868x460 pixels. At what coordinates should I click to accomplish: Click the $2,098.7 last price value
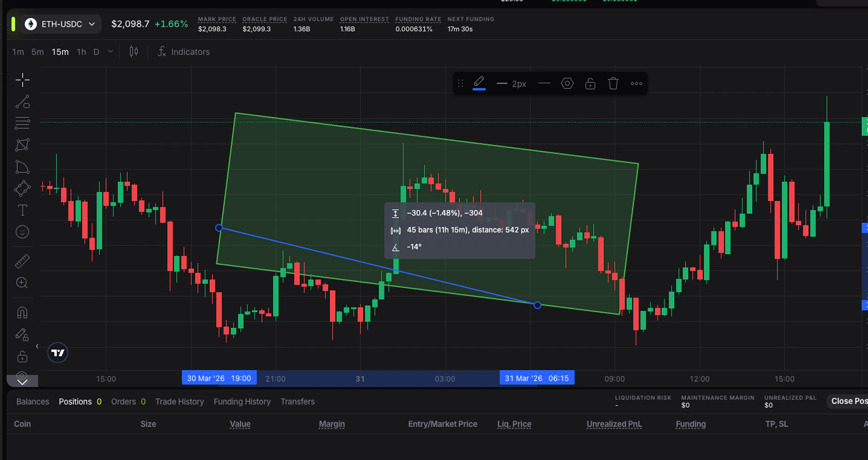[130, 24]
